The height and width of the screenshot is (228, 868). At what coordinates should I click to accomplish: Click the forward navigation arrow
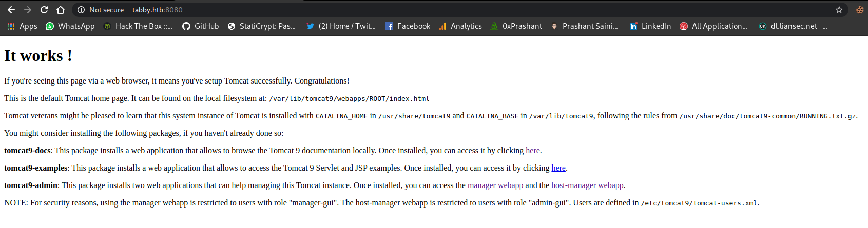pos(28,10)
